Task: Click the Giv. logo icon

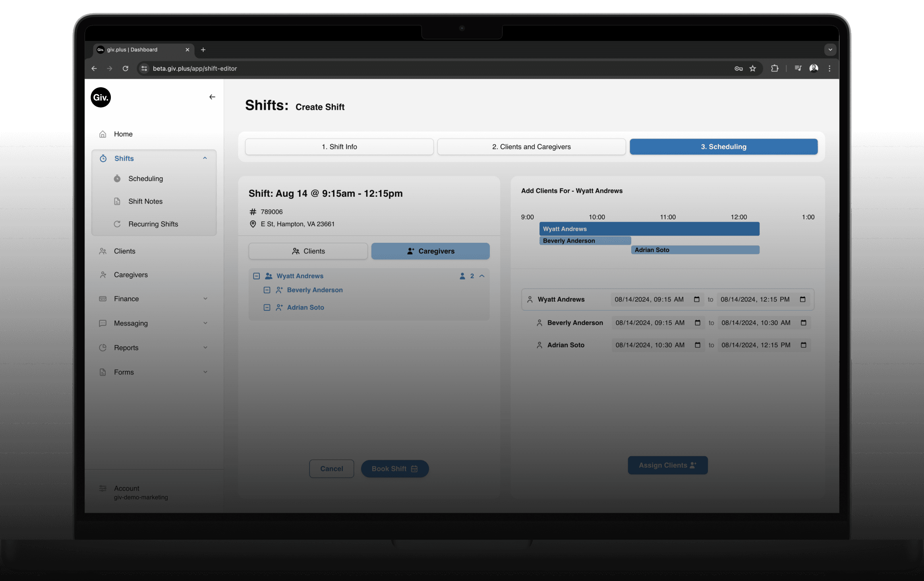Action: click(101, 97)
